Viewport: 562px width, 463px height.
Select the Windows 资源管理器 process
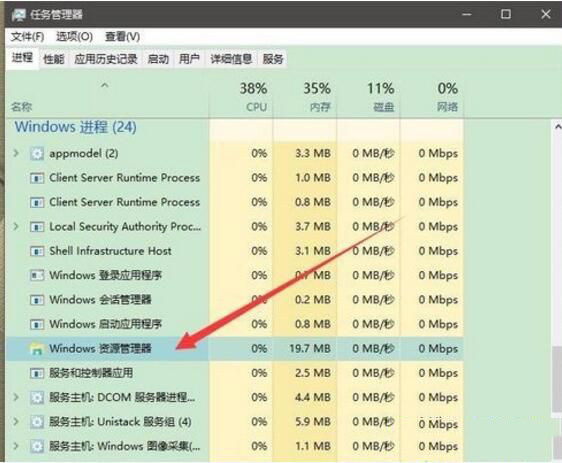point(234,349)
